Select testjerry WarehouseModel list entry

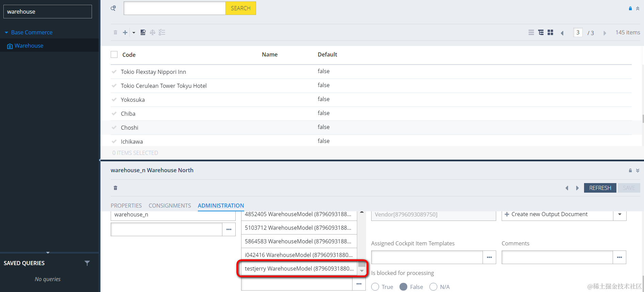point(299,269)
